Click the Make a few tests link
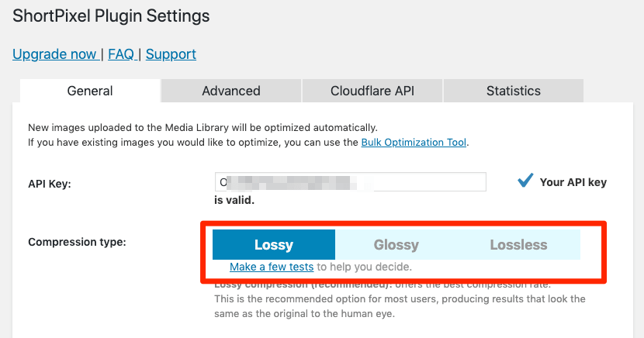The width and height of the screenshot is (644, 338). coord(272,267)
